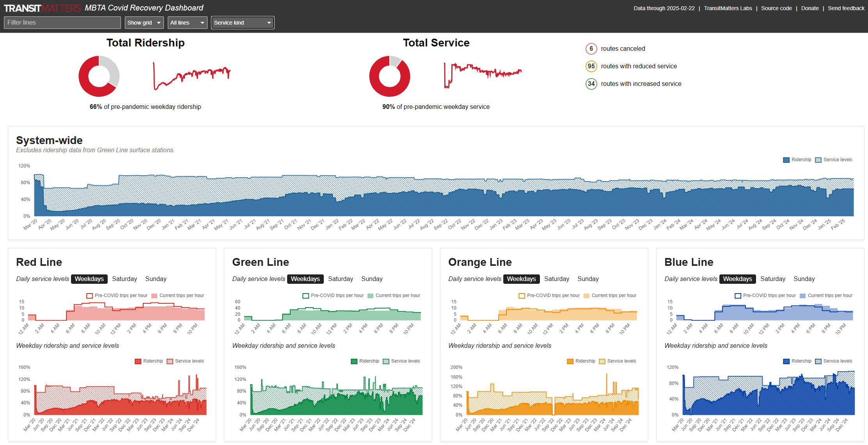Screen dimensions: 868x445
Task: Click the Orange Line heading
Action: pos(480,262)
